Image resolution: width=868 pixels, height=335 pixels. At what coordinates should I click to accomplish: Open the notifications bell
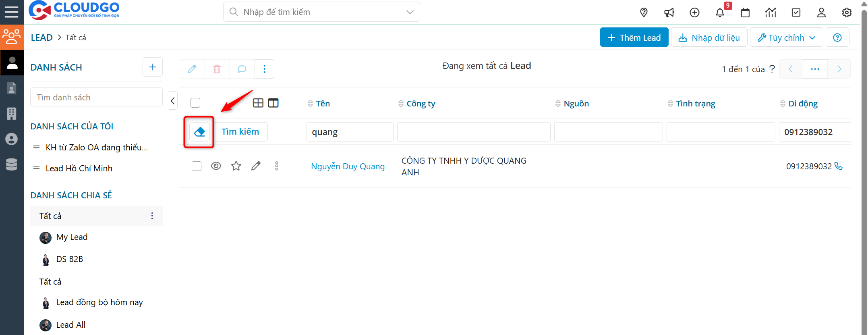[720, 12]
